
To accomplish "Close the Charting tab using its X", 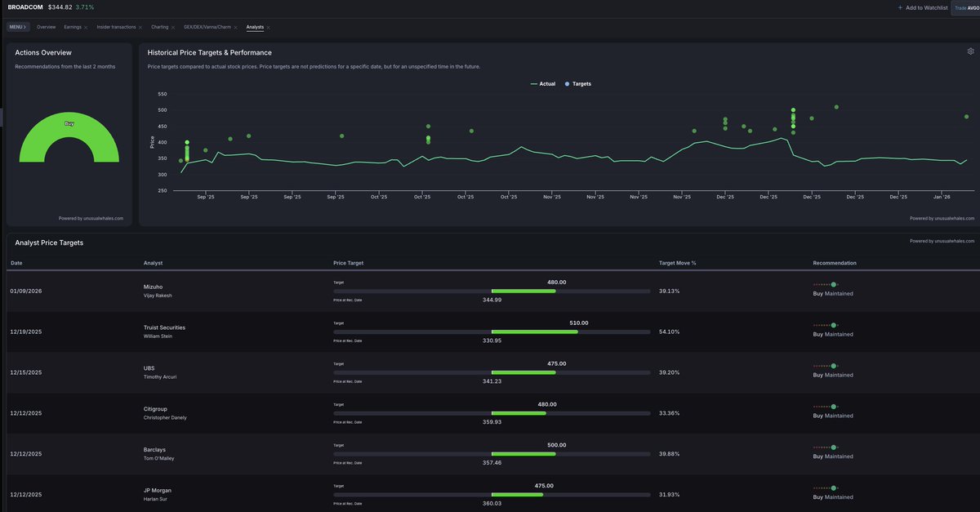I will [173, 27].
